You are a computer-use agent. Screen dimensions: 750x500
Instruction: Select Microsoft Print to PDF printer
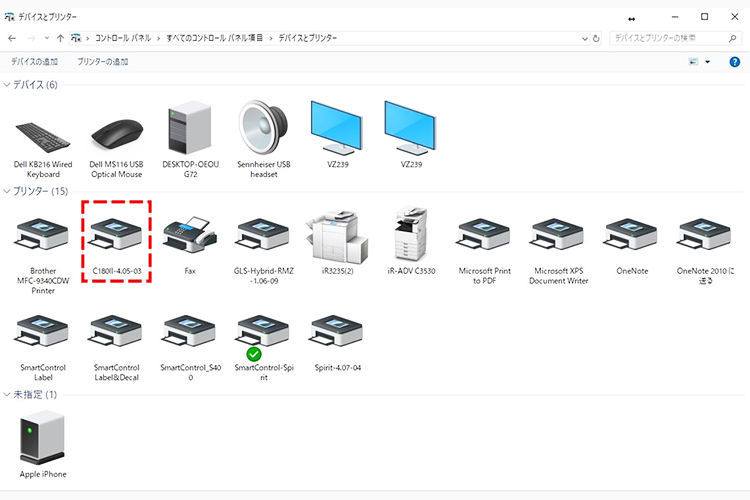click(485, 249)
